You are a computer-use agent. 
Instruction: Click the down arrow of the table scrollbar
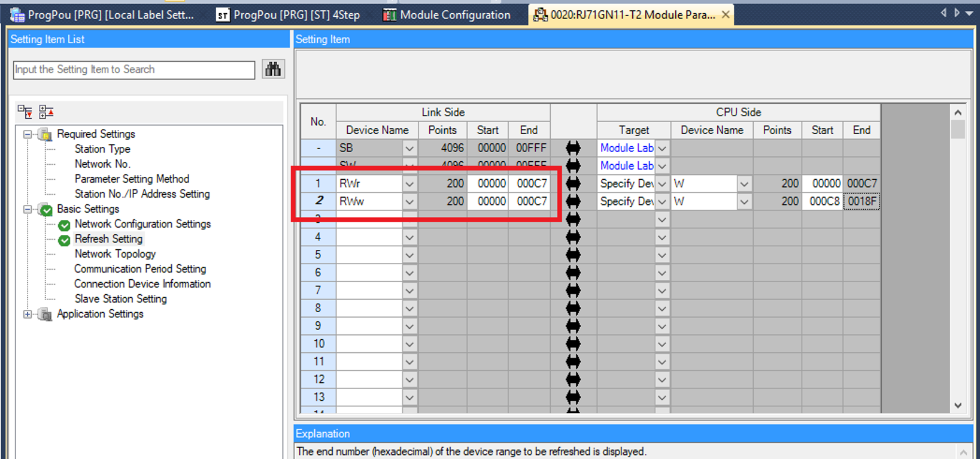(x=958, y=406)
